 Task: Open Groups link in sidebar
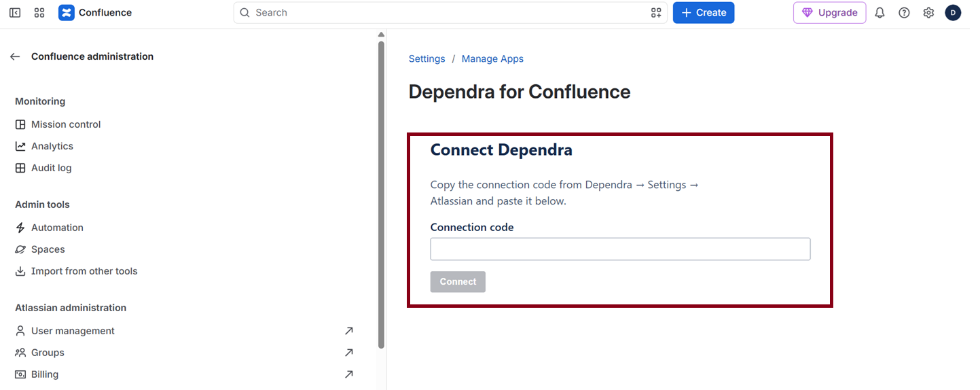tap(48, 353)
